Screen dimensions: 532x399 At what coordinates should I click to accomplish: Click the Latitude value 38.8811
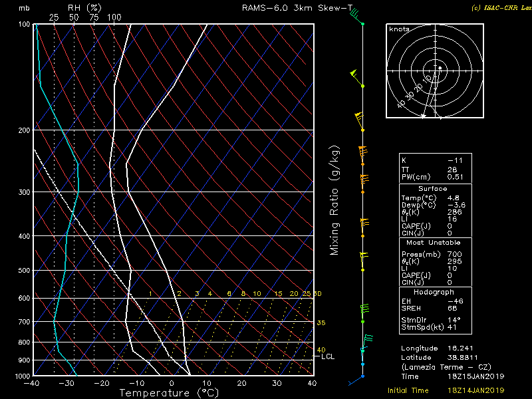pos(462,357)
